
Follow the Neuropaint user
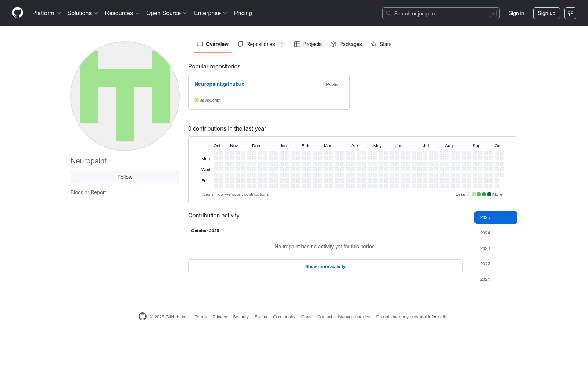[x=125, y=177]
